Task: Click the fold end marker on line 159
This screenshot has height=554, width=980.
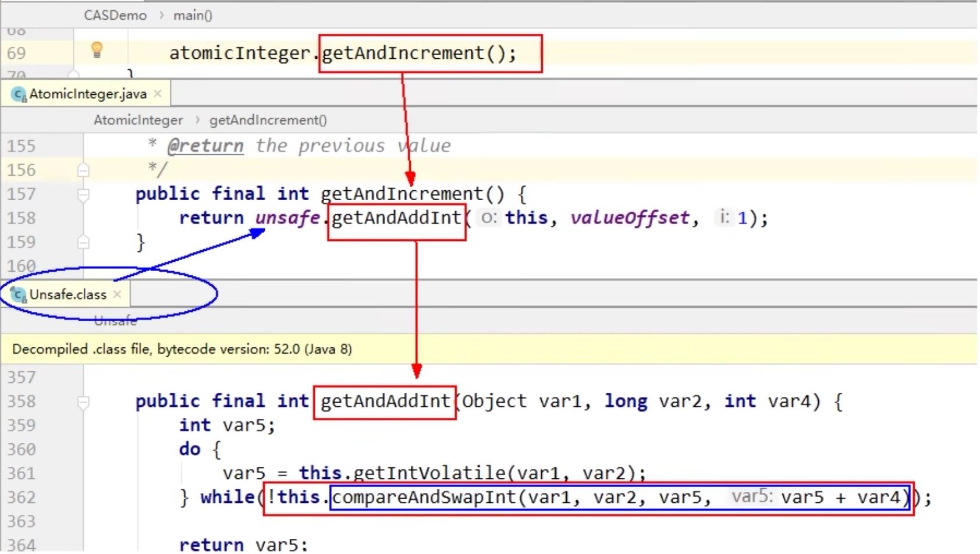Action: coord(83,242)
